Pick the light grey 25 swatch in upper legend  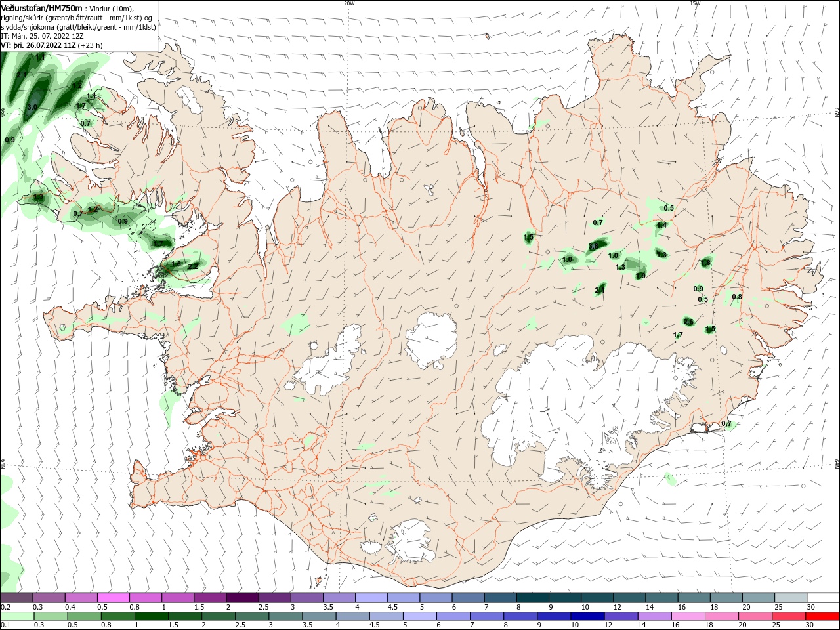(791, 598)
